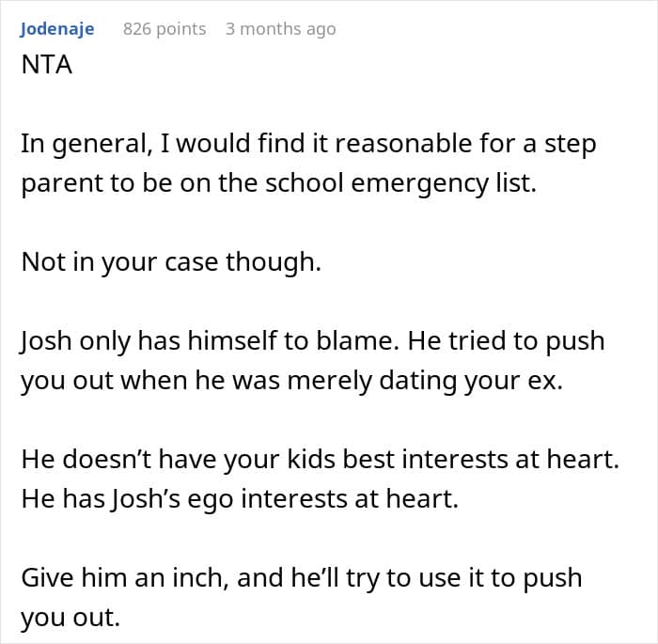Viewport: 658px width, 644px height.
Task: Click the line starting with In general
Action: coord(308,144)
